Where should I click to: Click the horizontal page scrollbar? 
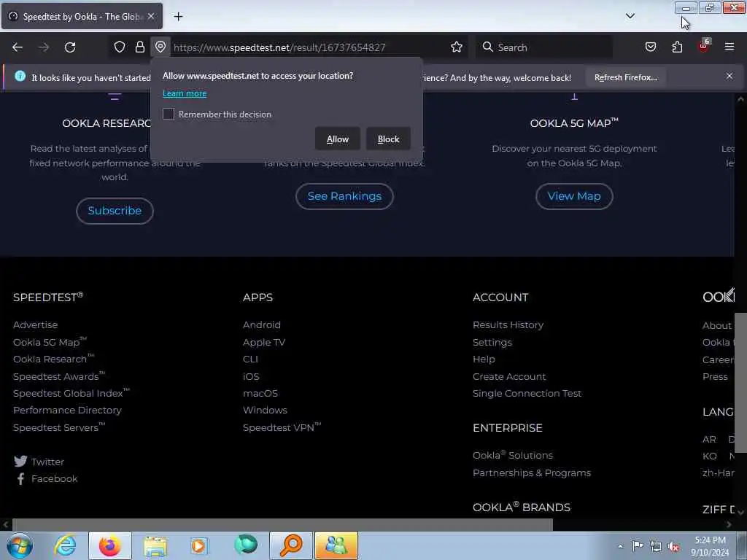click(282, 524)
